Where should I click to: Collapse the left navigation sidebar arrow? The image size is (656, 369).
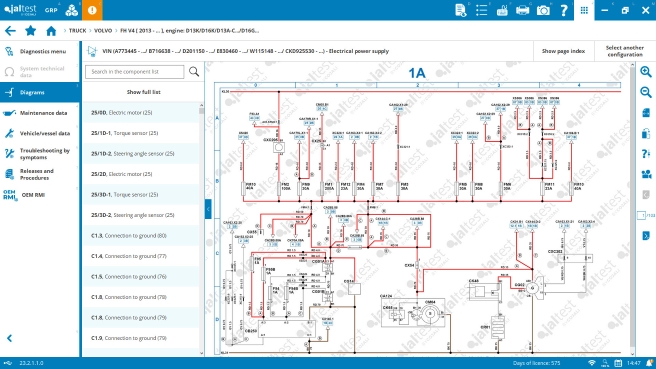(x=9, y=338)
